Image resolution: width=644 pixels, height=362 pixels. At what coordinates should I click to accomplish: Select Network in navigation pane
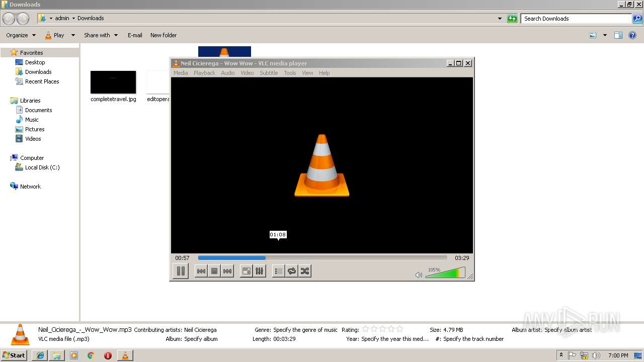pos(30,187)
